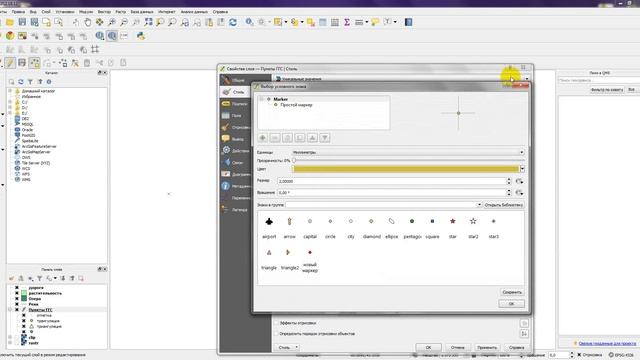Open the Python console icon
The image size is (640, 360).
tap(141, 36)
